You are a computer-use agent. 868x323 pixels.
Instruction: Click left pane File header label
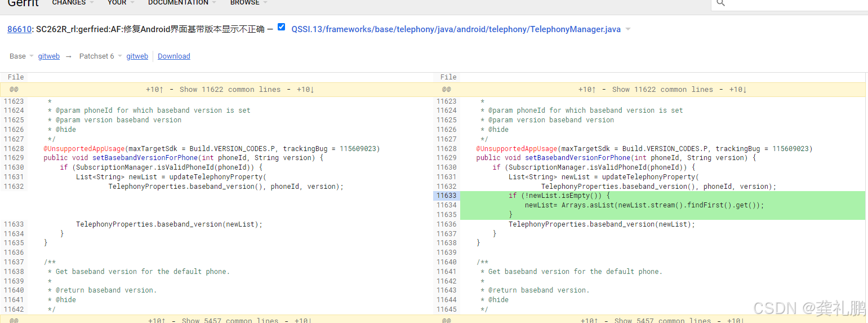click(16, 77)
